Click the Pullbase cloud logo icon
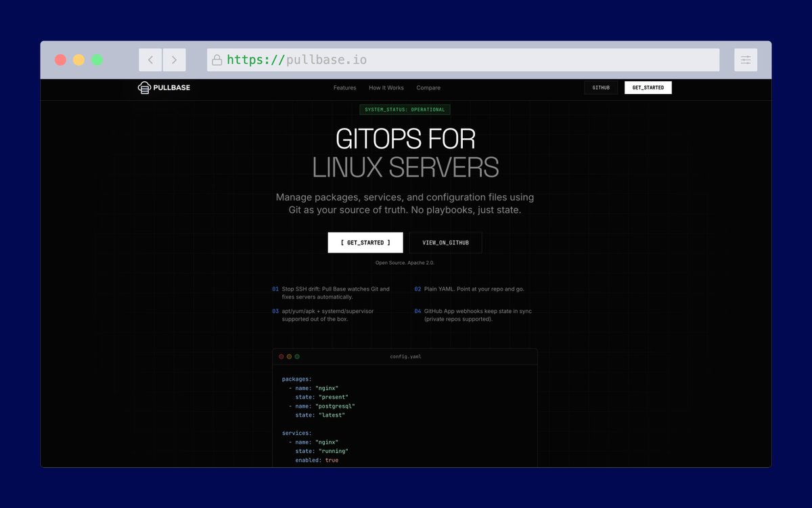The image size is (812, 508). tap(143, 87)
